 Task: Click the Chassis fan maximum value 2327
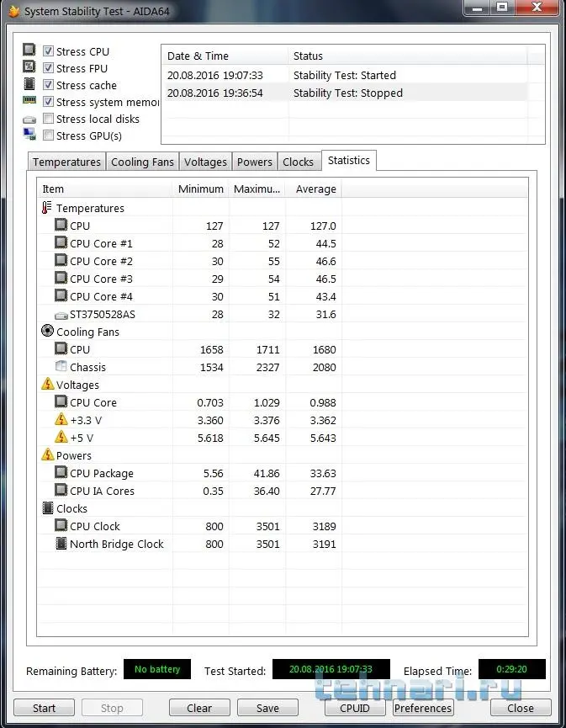click(267, 367)
